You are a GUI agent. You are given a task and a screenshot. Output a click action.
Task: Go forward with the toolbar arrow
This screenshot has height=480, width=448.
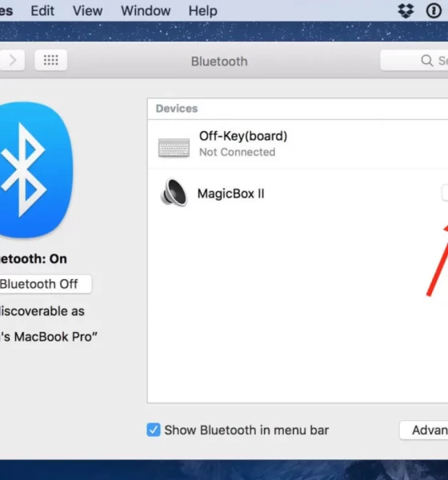coord(12,60)
